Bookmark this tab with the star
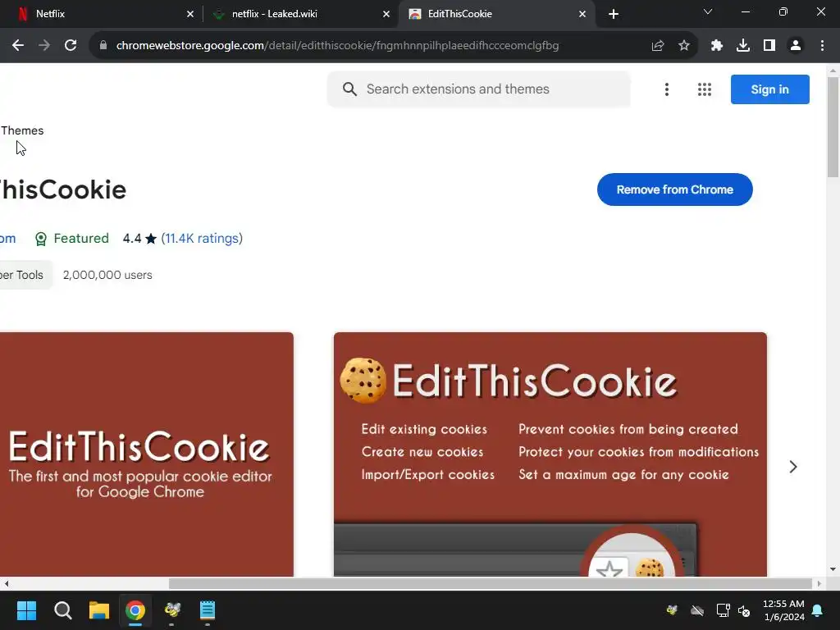The width and height of the screenshot is (840, 630). click(x=683, y=46)
